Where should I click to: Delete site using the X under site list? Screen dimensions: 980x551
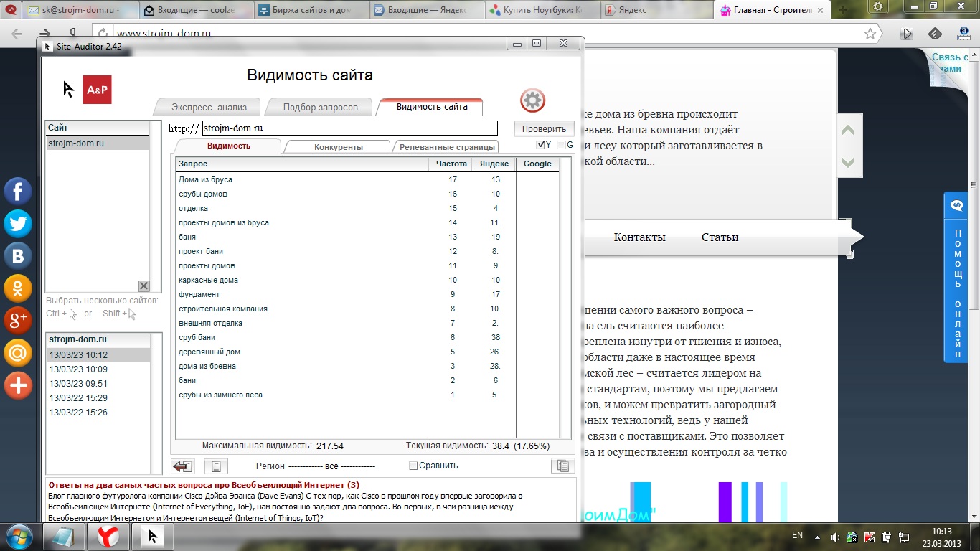143,286
